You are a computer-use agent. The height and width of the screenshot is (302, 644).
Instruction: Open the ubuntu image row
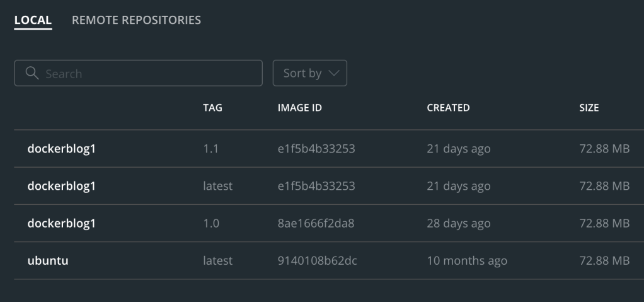pyautogui.click(x=48, y=260)
